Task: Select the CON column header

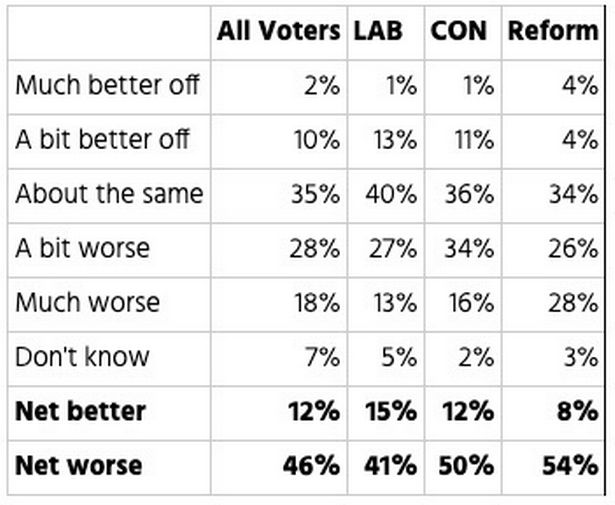Action: point(459,31)
